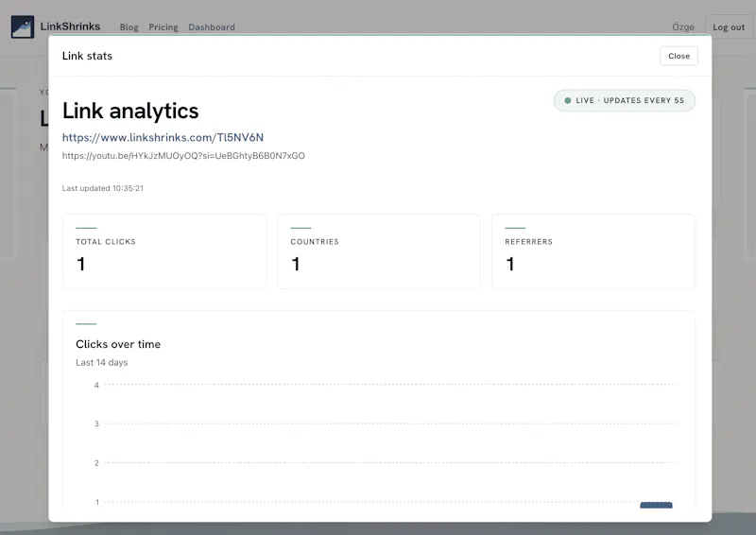Click the Last updated 10:35:21 text
756x535 pixels.
click(x=103, y=188)
